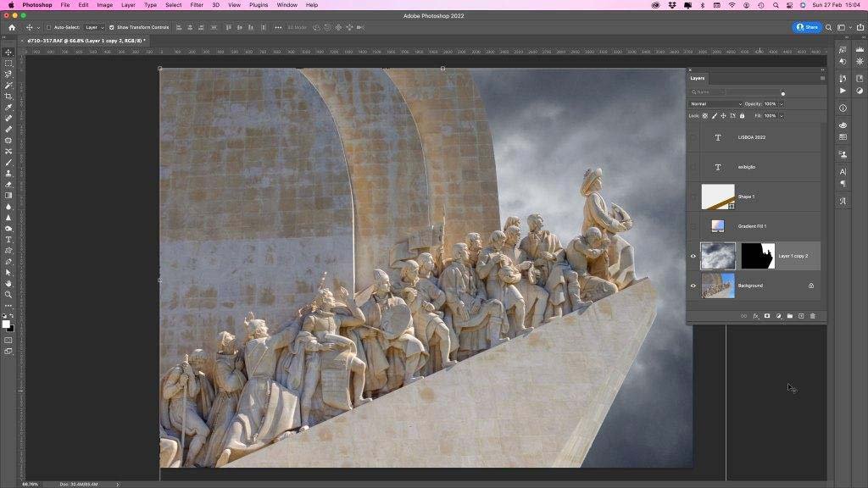This screenshot has height=488, width=868.
Task: Select the Horizontal Type tool
Action: pyautogui.click(x=8, y=240)
